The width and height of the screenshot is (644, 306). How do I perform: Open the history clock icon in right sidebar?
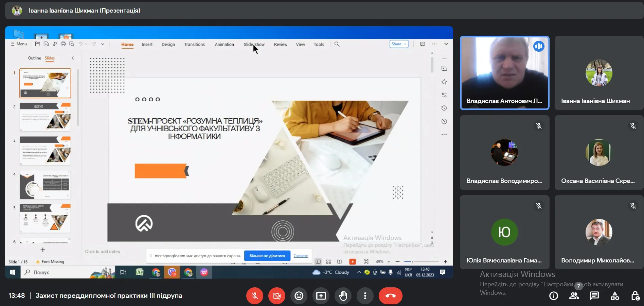pyautogui.click(x=444, y=108)
